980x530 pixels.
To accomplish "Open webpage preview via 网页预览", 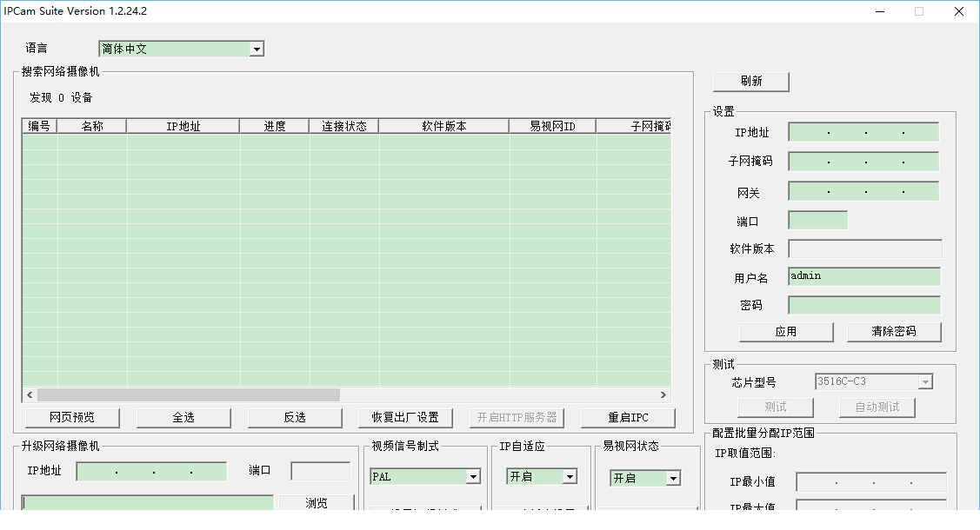I will point(73,418).
